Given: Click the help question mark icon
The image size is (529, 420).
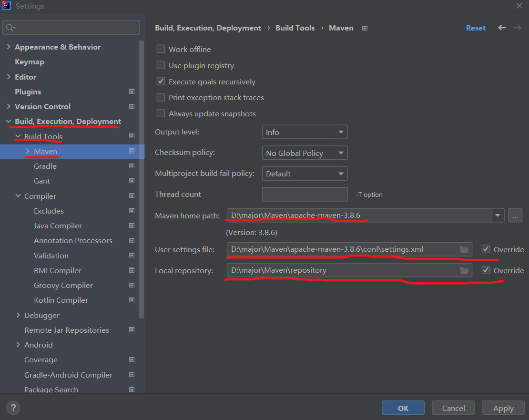Looking at the screenshot, I should coord(13,408).
